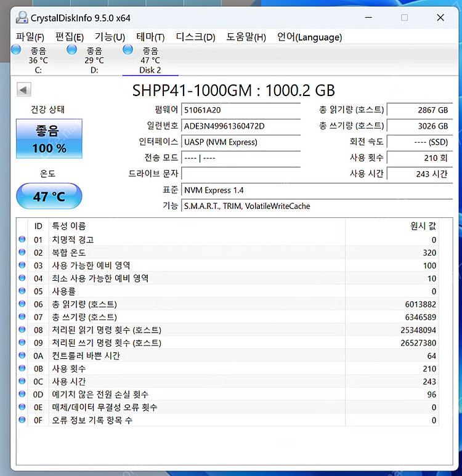Image resolution: width=462 pixels, height=476 pixels.
Task: Click the ID column header
Action: coord(38,226)
